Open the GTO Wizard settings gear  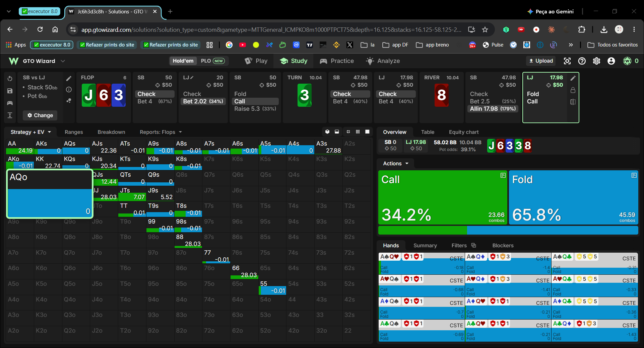tap(596, 61)
